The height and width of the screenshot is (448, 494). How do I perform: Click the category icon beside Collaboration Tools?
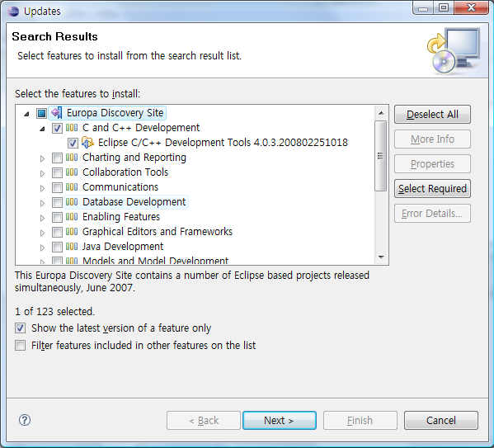tap(72, 172)
